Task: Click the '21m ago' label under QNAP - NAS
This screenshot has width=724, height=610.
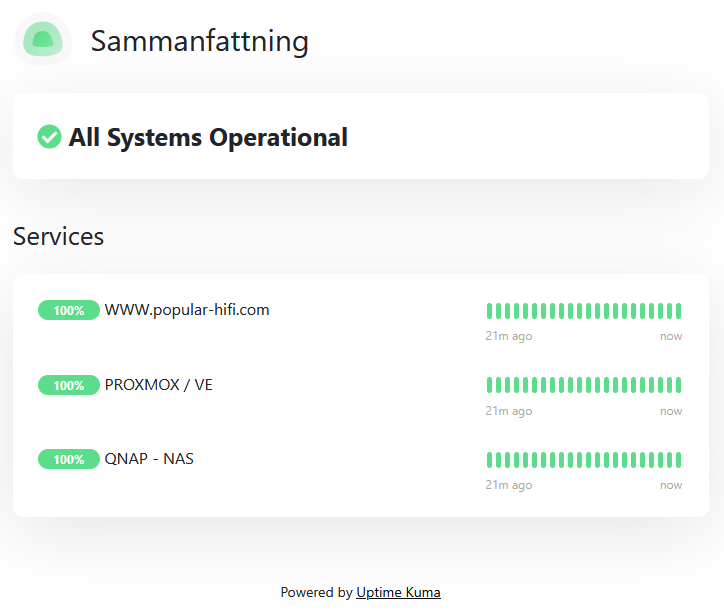Action: (509, 485)
